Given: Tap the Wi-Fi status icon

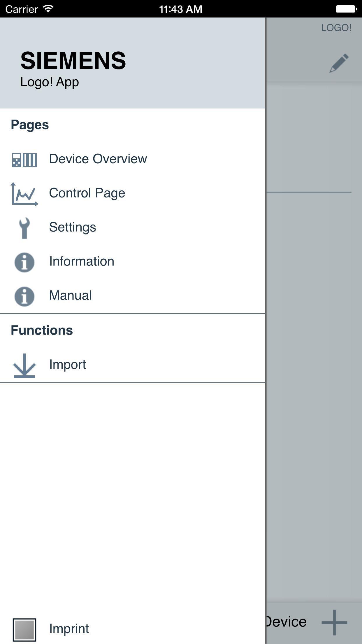Looking at the screenshot, I should click(48, 9).
